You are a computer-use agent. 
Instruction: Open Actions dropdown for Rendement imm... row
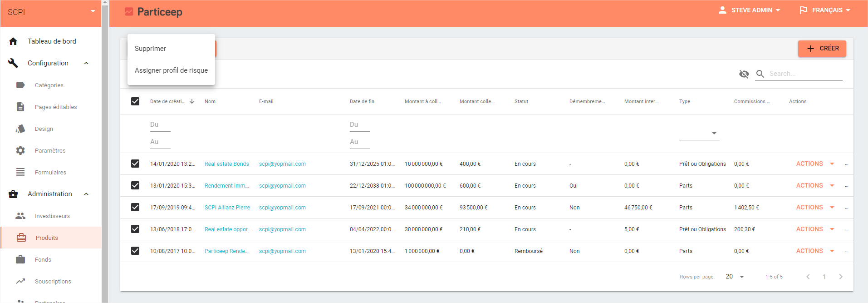(815, 185)
